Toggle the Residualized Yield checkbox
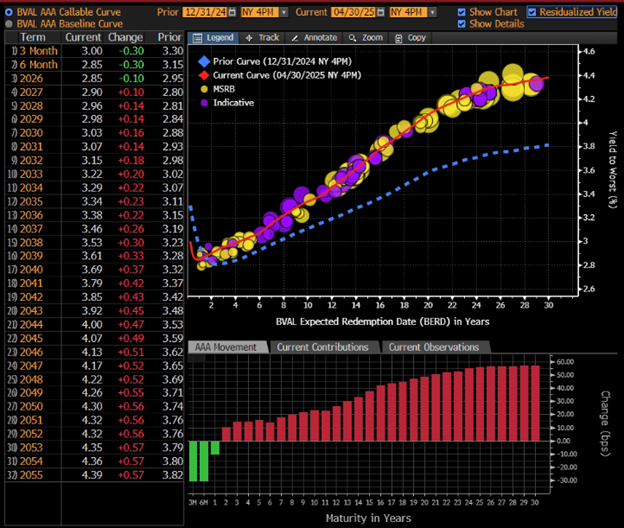The height and width of the screenshot is (528, 624). click(x=532, y=12)
